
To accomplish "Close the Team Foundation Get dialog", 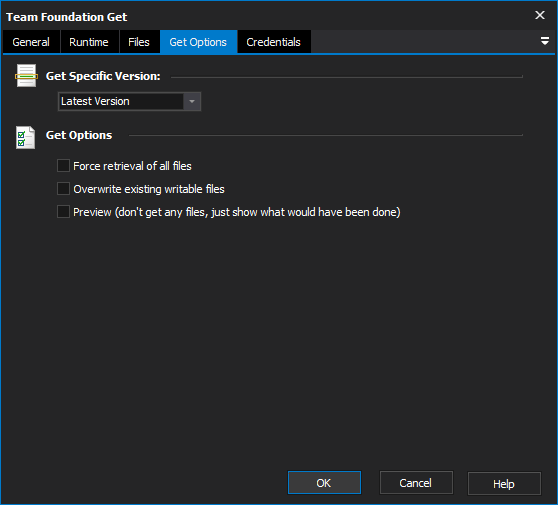I will (x=540, y=15).
